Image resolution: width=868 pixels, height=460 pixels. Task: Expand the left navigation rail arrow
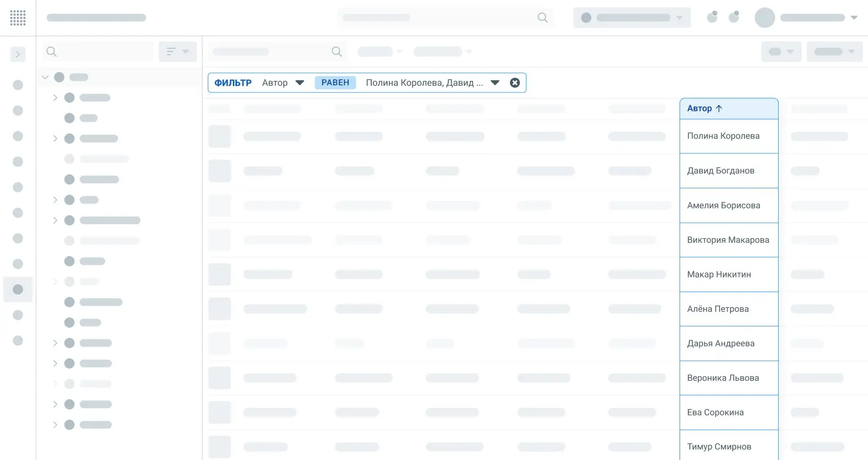point(18,54)
